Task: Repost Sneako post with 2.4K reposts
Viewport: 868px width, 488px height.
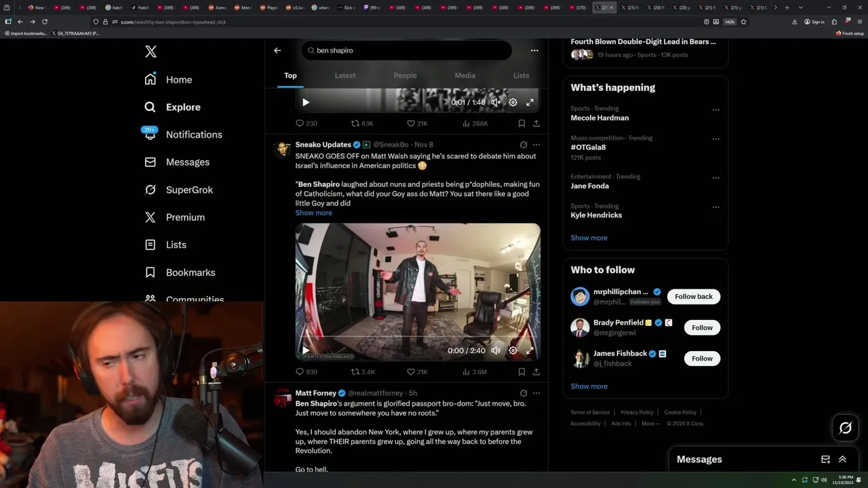Action: click(363, 371)
